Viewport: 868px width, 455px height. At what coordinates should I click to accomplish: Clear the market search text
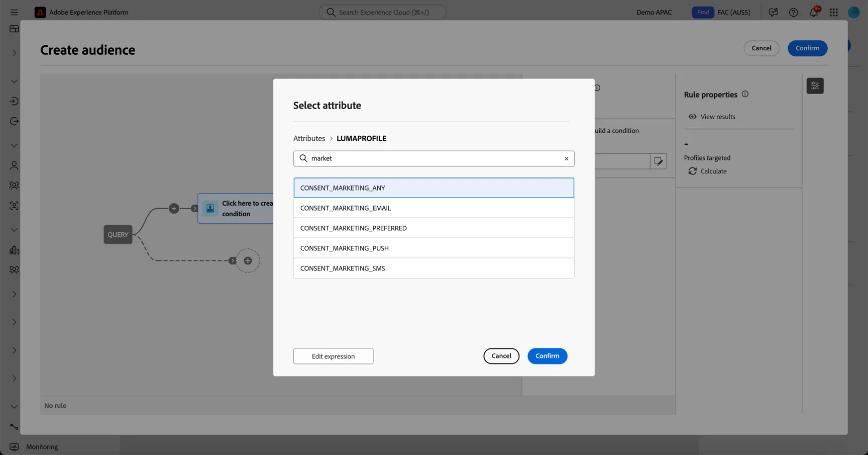coord(566,158)
